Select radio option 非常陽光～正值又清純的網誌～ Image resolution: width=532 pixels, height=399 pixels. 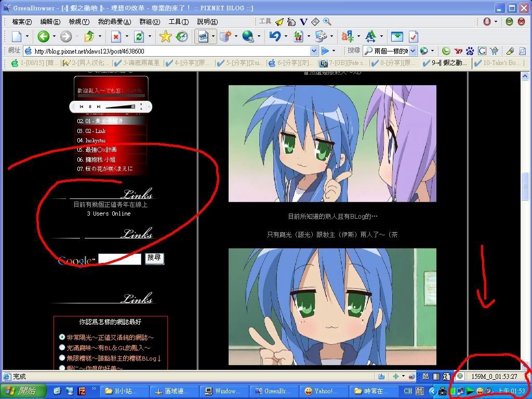click(62, 337)
